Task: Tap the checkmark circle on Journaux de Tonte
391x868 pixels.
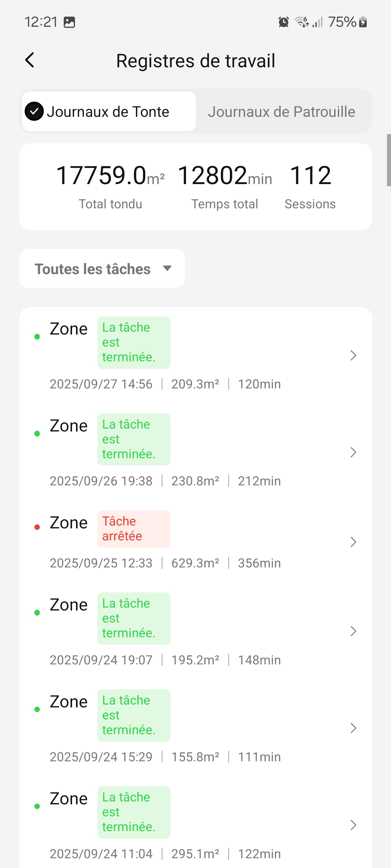Action: click(34, 111)
